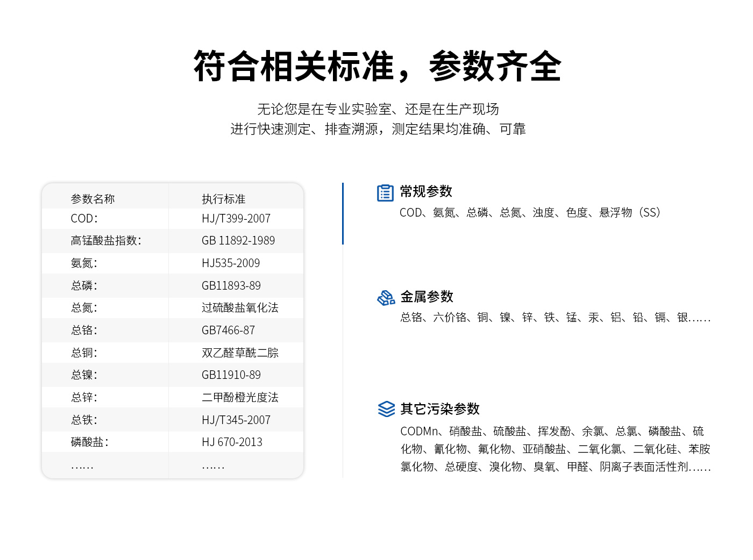Click the table header 参数名称
Screen dimensions: 753x560
[93, 199]
